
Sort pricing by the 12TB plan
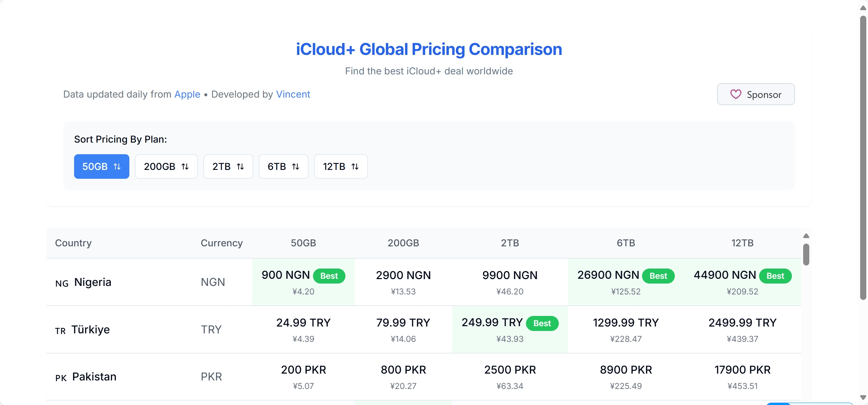tap(341, 167)
